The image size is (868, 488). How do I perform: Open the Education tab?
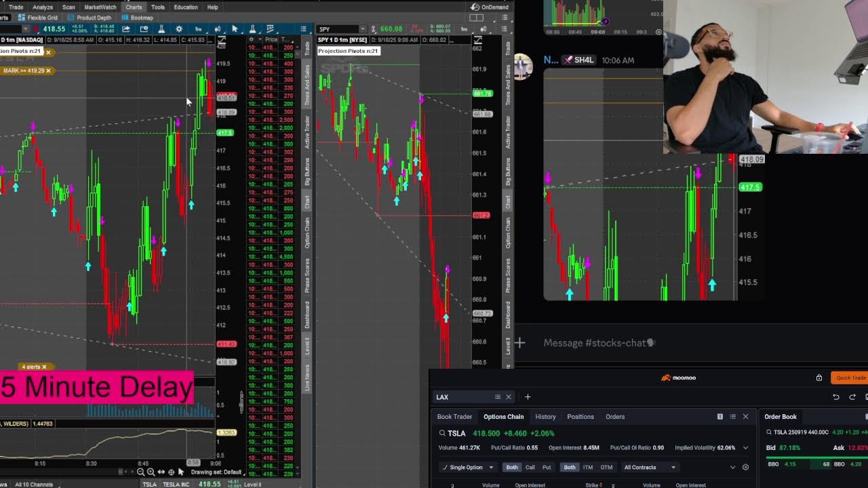(186, 7)
